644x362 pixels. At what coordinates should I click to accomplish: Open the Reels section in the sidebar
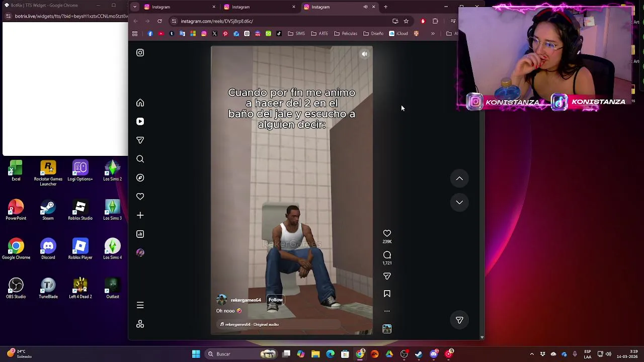[x=140, y=122]
